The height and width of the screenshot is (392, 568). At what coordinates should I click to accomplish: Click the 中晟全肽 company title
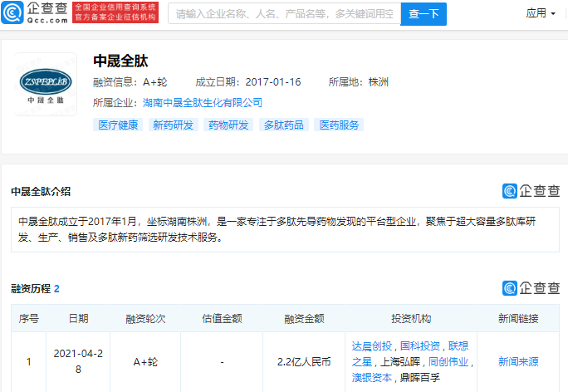[x=120, y=61]
